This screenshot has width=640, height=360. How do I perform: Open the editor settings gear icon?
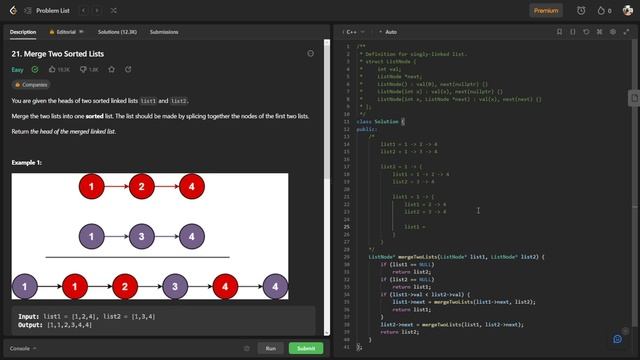pyautogui.click(x=613, y=32)
